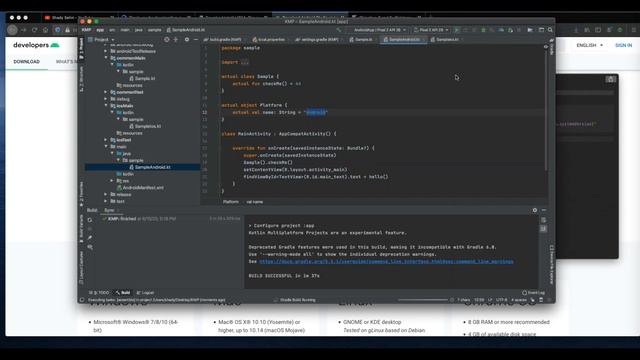Click the Build tab in bottom bar
The width and height of the screenshot is (640, 360).
click(x=123, y=293)
